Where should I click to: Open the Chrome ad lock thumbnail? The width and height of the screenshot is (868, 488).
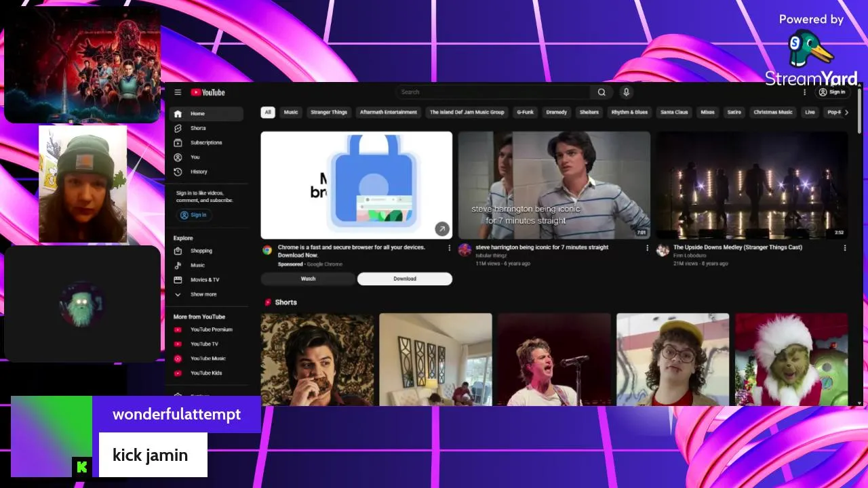pyautogui.click(x=357, y=185)
